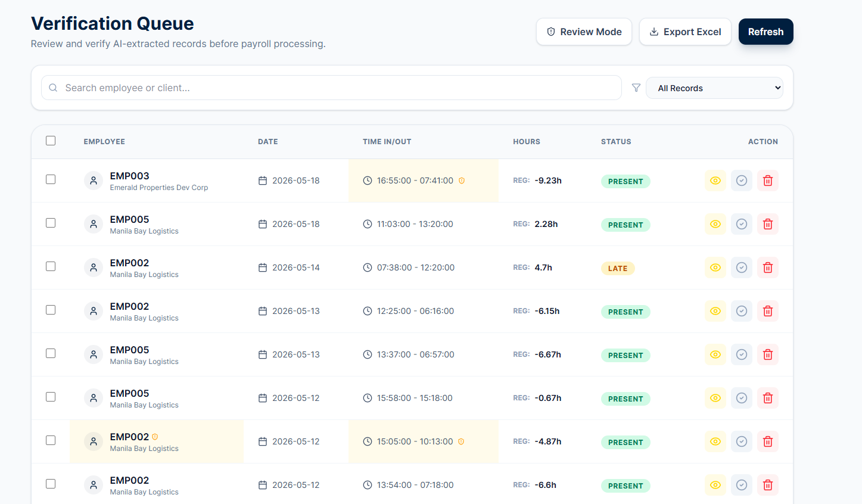
Task: Click the date 2026-05-14
Action: [x=296, y=267]
